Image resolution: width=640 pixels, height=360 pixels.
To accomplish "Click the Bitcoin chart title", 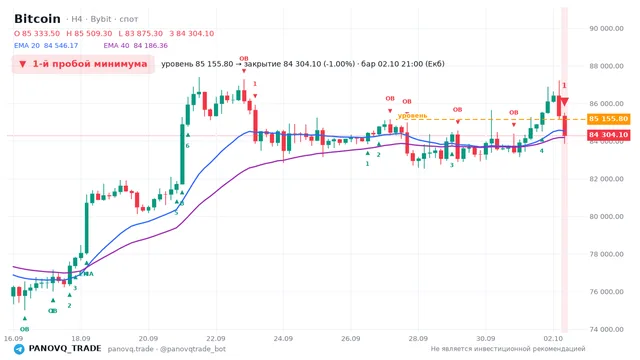I will [x=37, y=19].
